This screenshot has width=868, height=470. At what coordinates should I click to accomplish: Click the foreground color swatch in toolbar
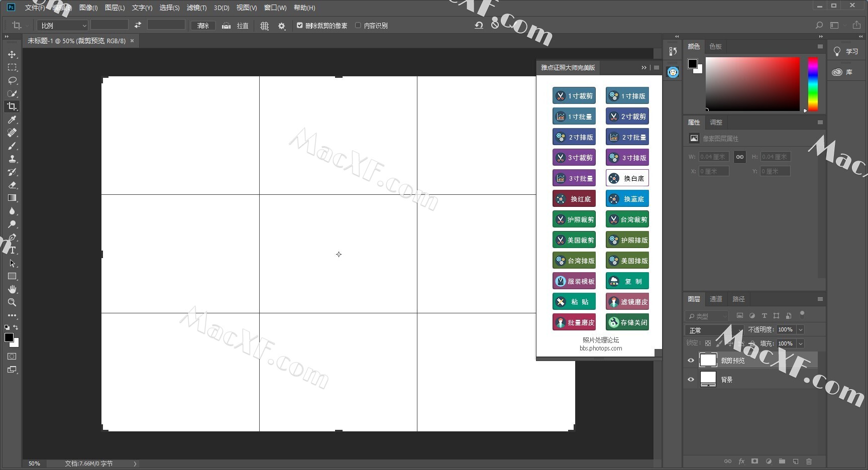(x=9, y=337)
